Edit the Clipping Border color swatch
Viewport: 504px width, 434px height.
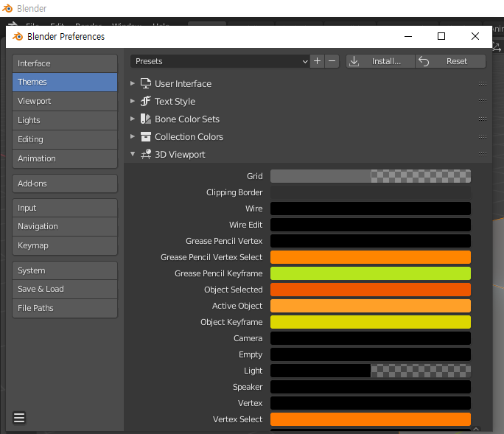click(x=371, y=192)
